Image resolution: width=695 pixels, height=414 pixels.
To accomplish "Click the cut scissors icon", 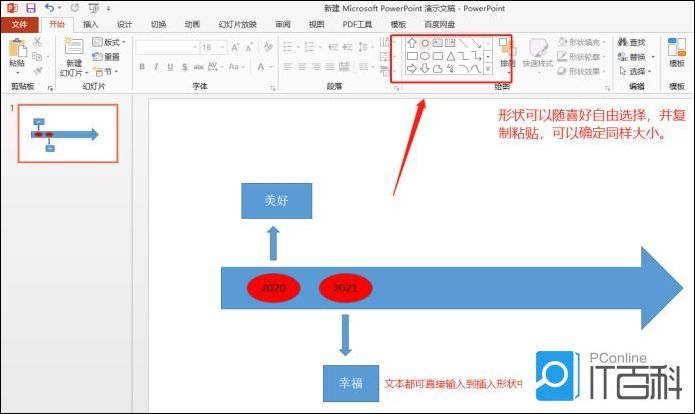I will click(x=38, y=42).
